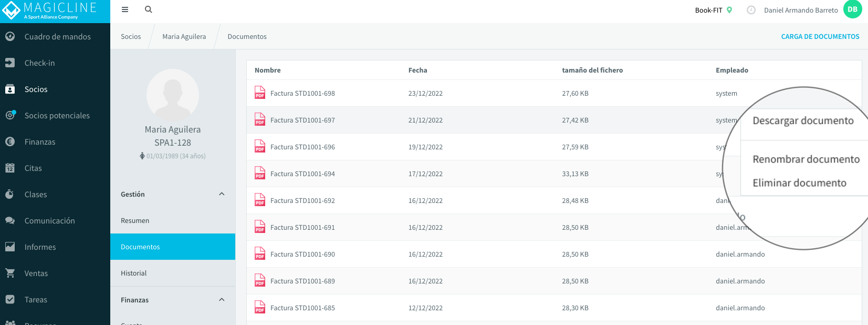Click the Magicline logo
This screenshot has width=868, height=325.
(x=50, y=11)
